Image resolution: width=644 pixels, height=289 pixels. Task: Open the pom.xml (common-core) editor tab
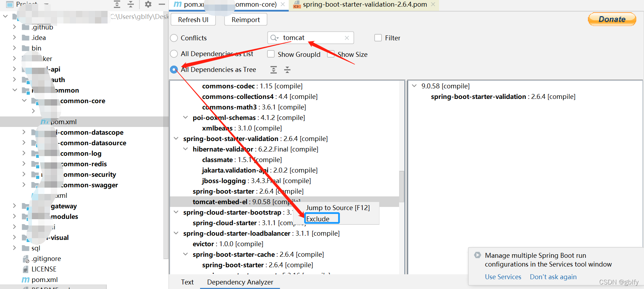coord(229,5)
